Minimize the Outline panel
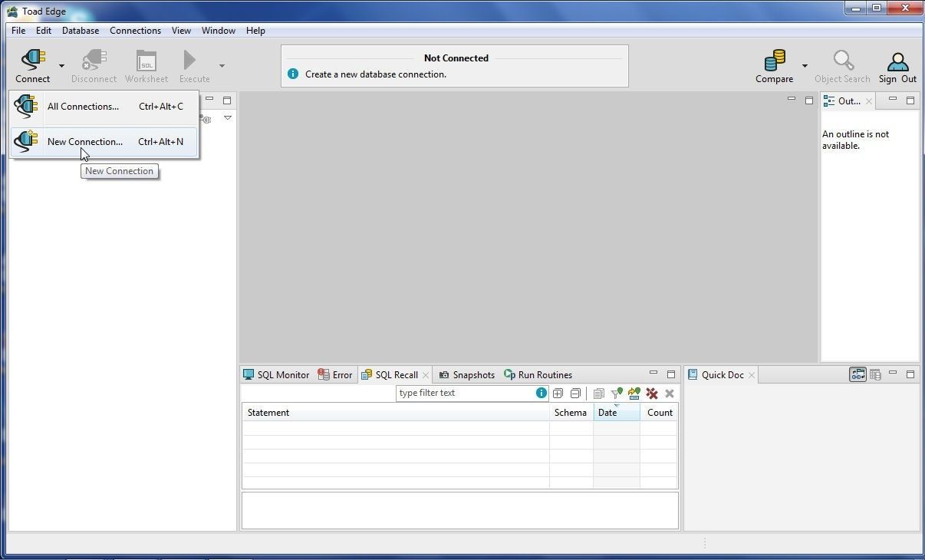925x560 pixels. tap(893, 99)
